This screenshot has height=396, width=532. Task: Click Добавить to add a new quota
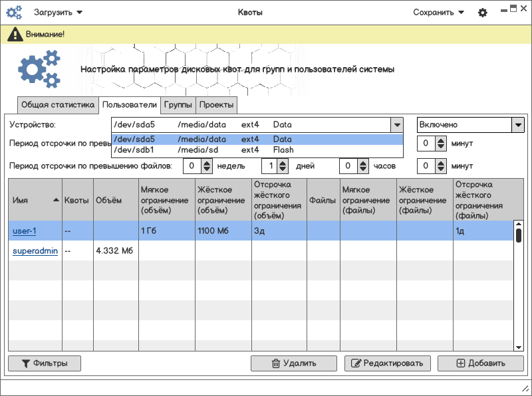tap(480, 363)
